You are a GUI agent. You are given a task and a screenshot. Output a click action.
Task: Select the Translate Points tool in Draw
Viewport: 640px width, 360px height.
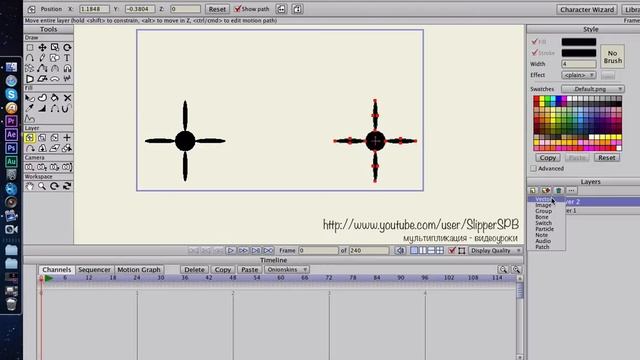click(42, 47)
